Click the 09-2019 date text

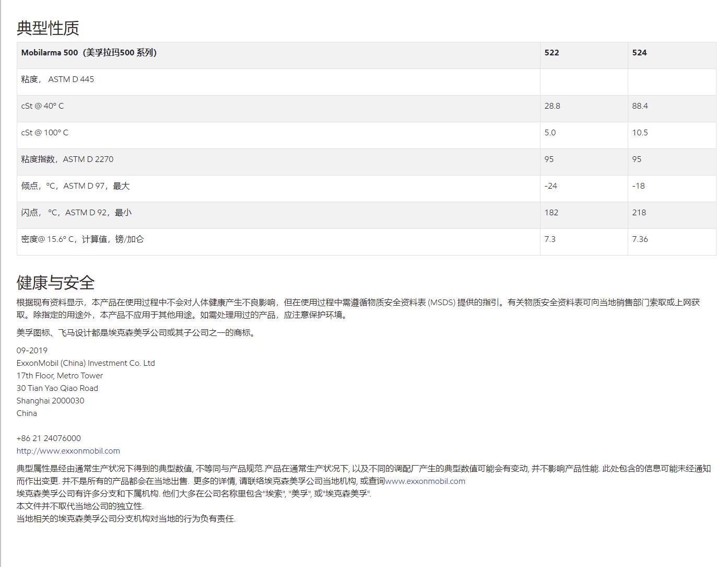[32, 351]
